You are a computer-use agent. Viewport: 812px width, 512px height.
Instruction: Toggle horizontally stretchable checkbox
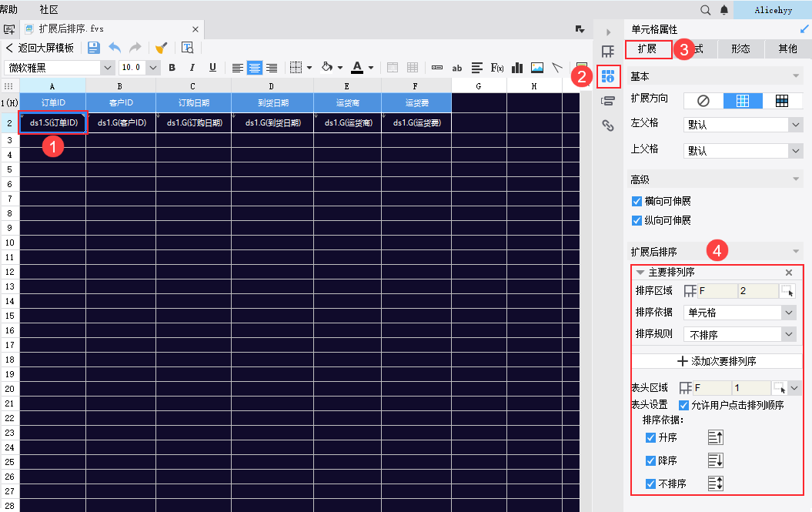point(637,201)
